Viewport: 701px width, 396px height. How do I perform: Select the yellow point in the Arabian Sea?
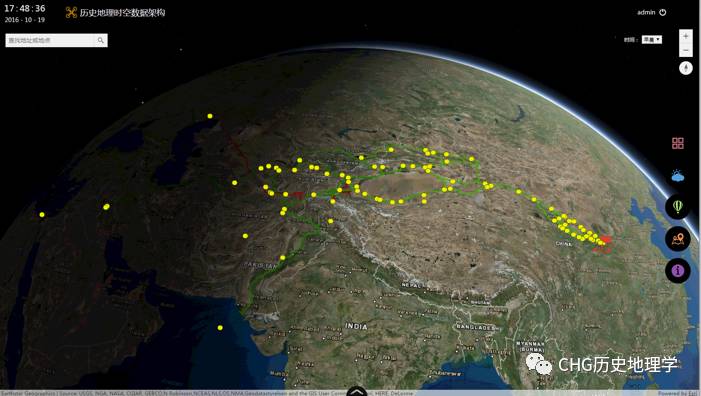[x=220, y=328]
